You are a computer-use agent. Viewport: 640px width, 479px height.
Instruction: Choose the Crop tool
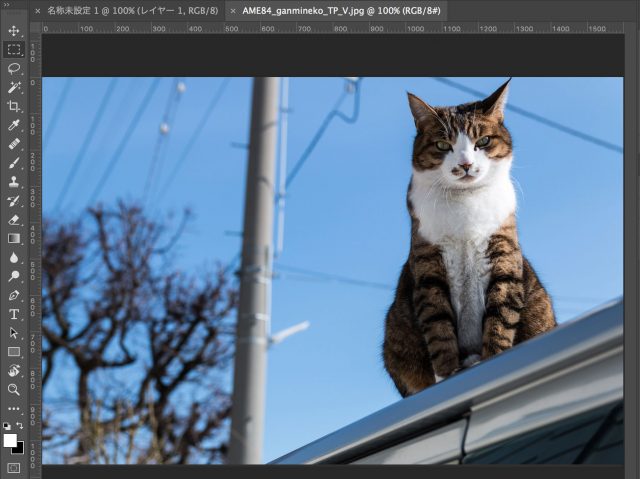click(x=14, y=106)
